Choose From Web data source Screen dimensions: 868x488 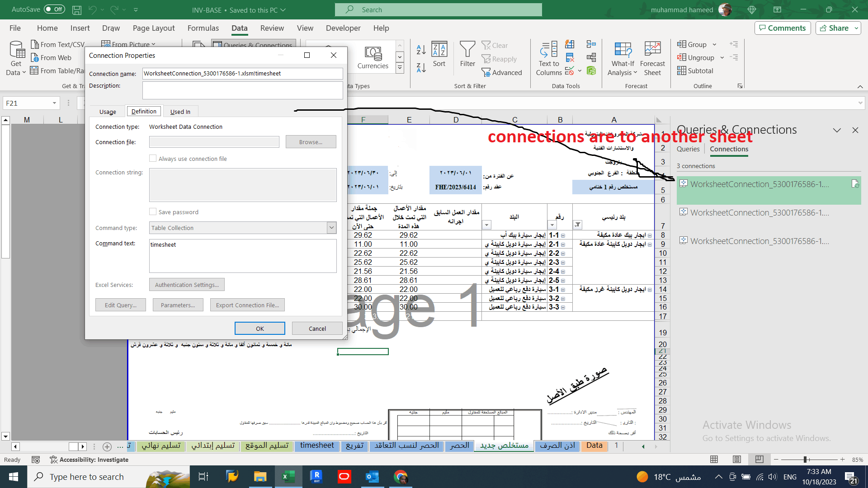(51, 58)
